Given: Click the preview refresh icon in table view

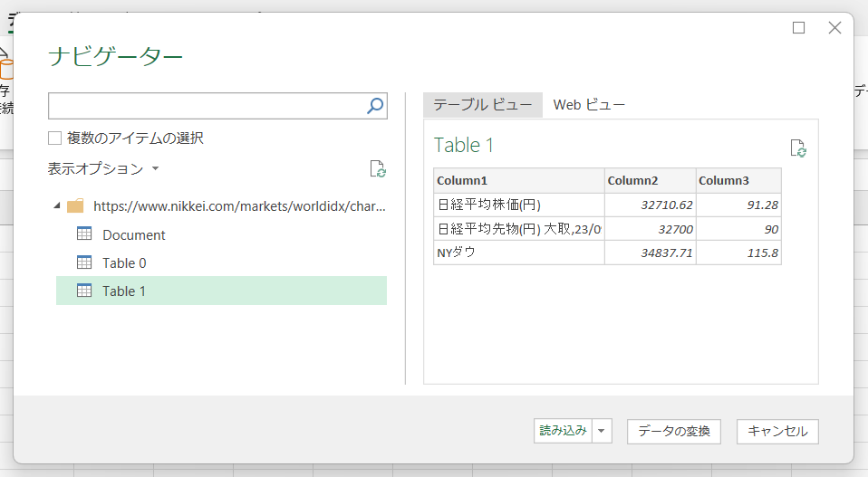Looking at the screenshot, I should coord(797,148).
